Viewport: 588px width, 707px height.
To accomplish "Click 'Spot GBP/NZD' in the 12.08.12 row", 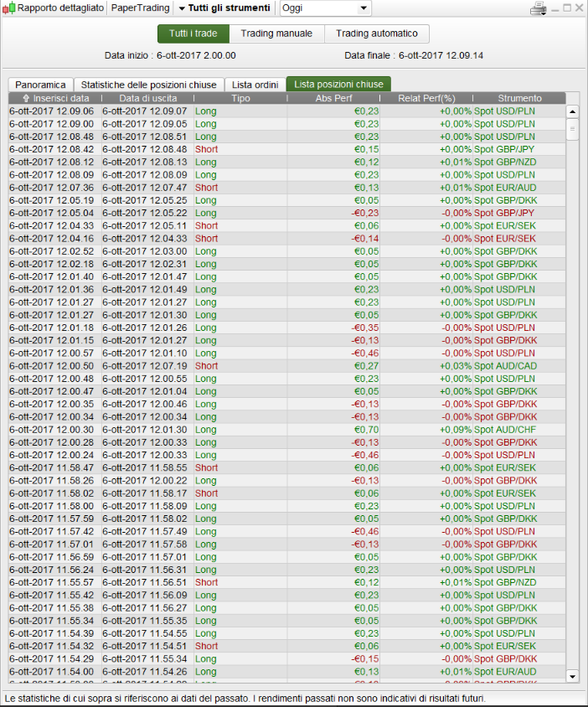I will click(505, 163).
